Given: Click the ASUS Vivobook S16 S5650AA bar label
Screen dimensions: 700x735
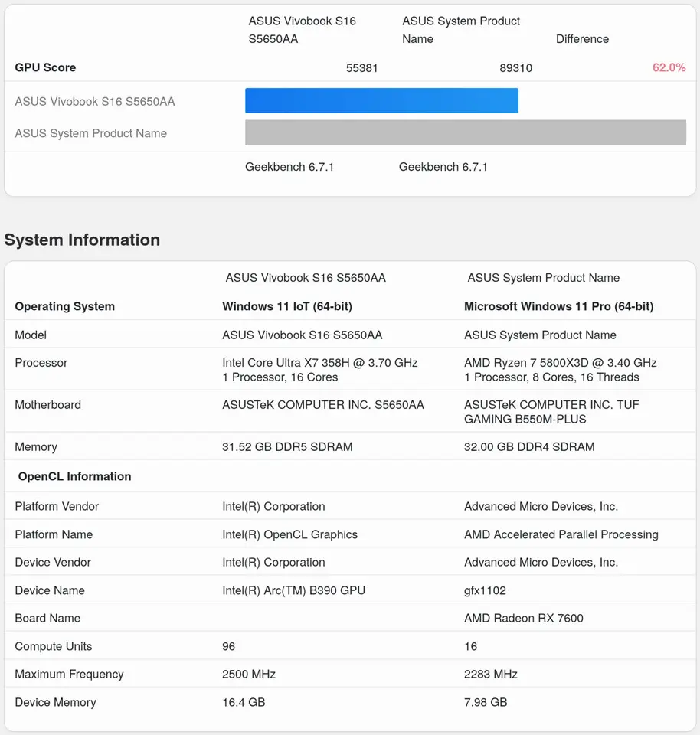Looking at the screenshot, I should (x=95, y=102).
